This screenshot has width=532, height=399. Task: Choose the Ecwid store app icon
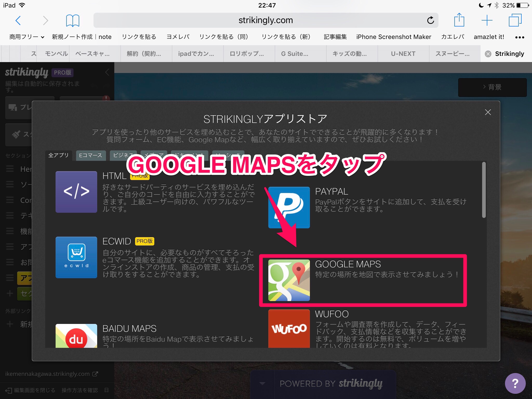(76, 257)
